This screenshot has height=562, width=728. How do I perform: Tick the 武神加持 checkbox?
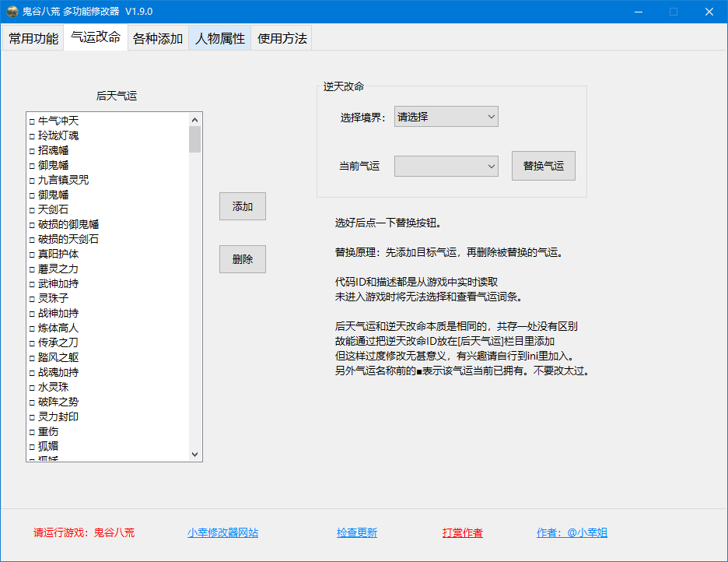(x=32, y=284)
